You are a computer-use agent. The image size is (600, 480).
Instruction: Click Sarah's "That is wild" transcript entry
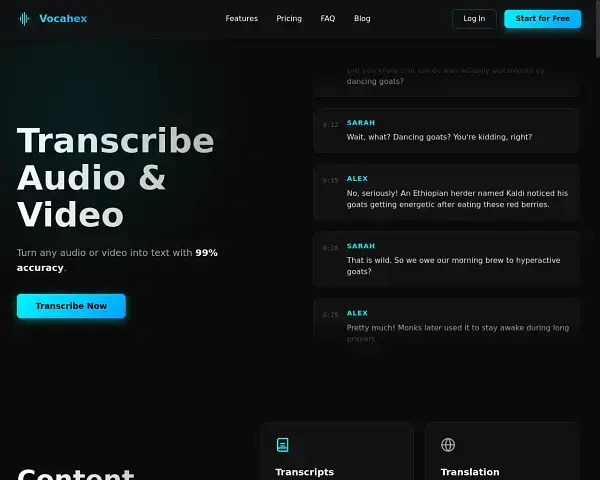[x=453, y=265]
